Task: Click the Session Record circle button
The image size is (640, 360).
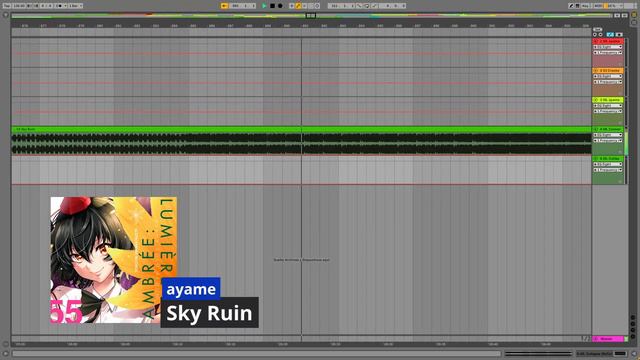Action: tap(317, 6)
